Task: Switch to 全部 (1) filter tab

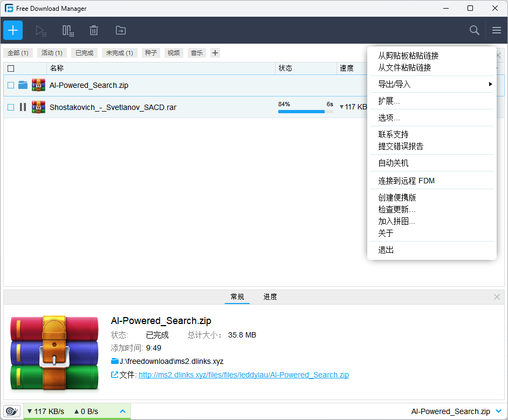Action: (18, 53)
